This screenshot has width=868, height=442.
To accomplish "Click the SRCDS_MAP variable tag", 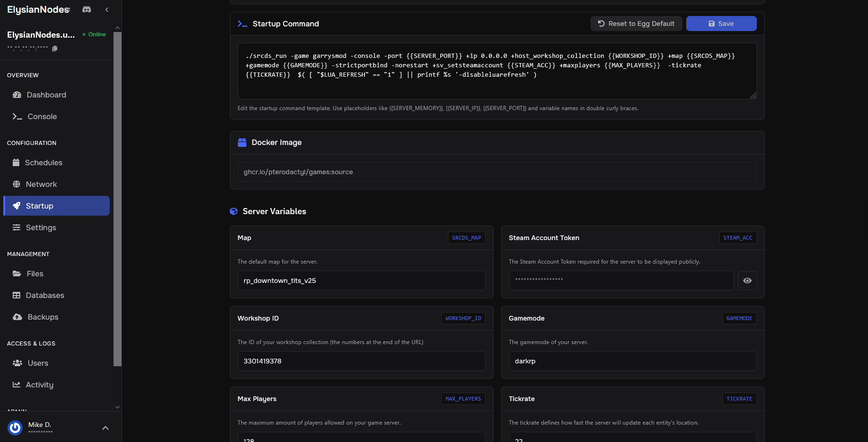I will [x=466, y=238].
